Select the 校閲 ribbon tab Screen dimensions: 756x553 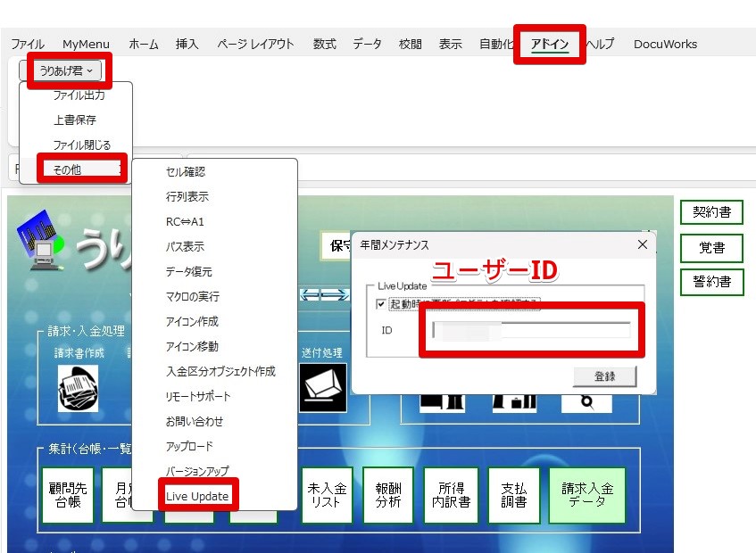(411, 44)
